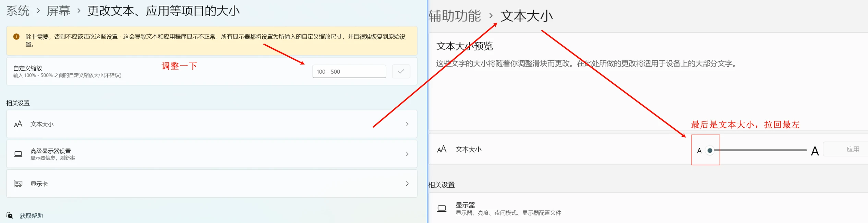Image resolution: width=868 pixels, height=223 pixels.
Task: Click the warning icon in yellow banner
Action: [x=16, y=36]
